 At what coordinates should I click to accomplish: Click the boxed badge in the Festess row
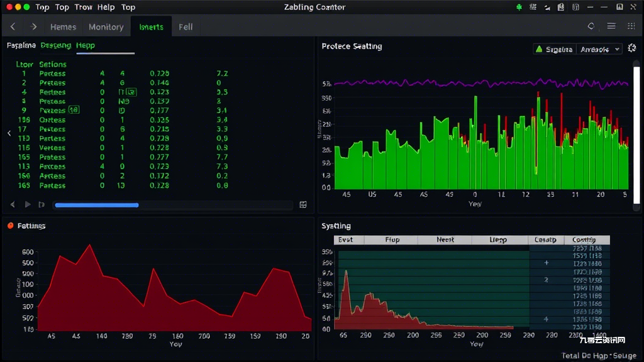click(131, 92)
